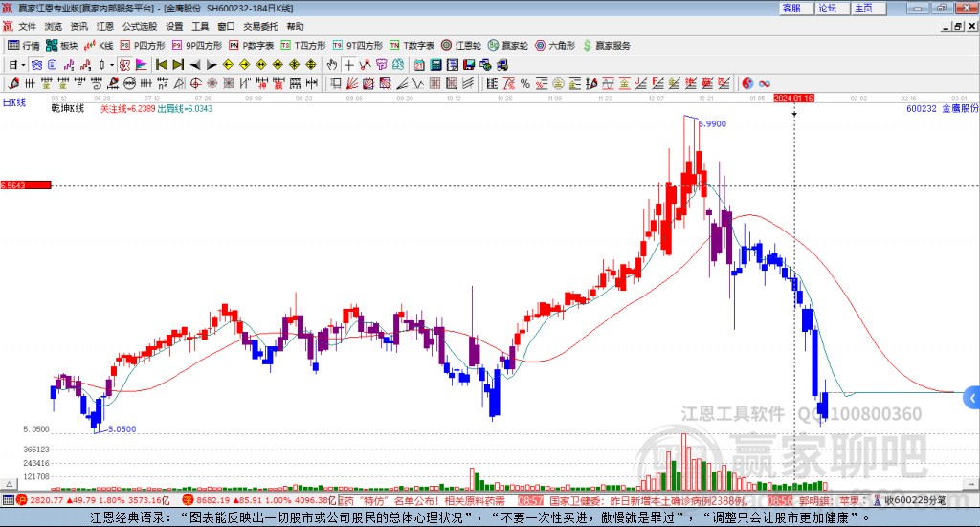Image resolution: width=980 pixels, height=527 pixels.
Task: Open the 浏览 menu
Action: (x=54, y=26)
